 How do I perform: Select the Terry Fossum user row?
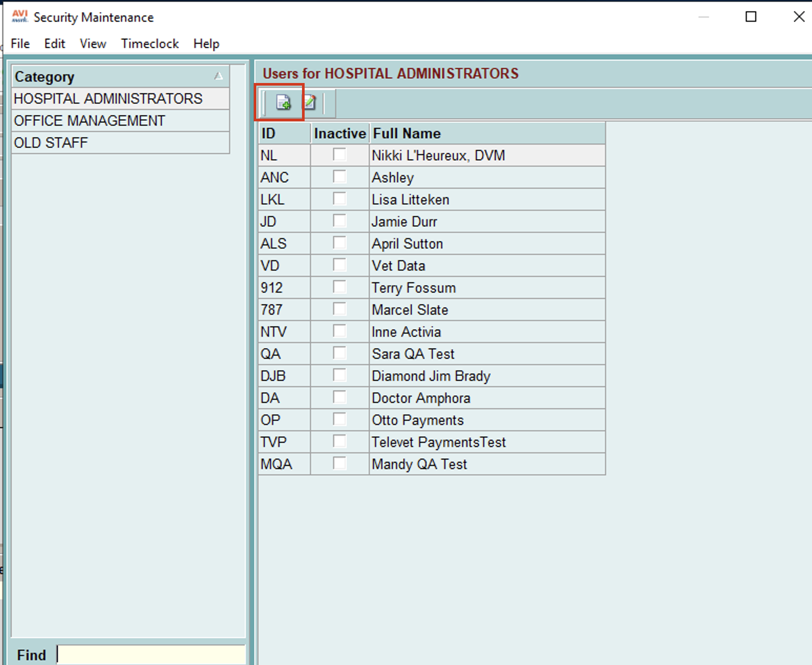413,288
